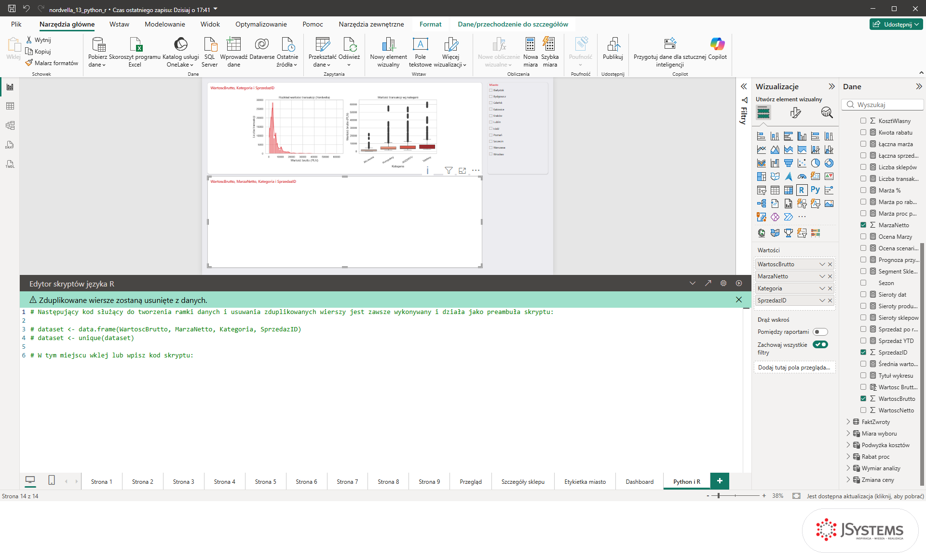The width and height of the screenshot is (926, 560).
Task: Open script in external IDE arrow
Action: [x=708, y=284]
